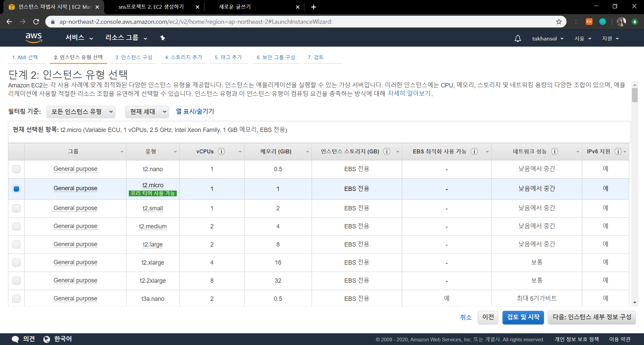Expand the 서비스 menu
This screenshot has height=345, width=644.
[79, 38]
